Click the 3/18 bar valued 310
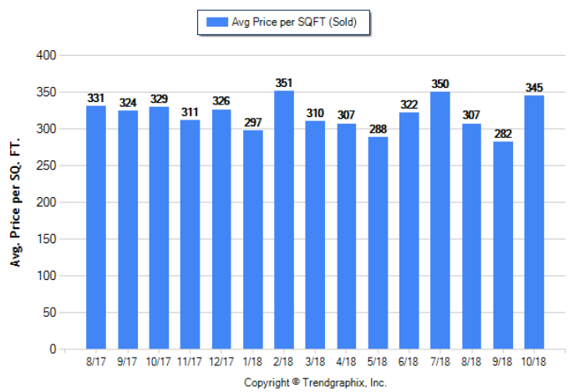 pos(315,235)
